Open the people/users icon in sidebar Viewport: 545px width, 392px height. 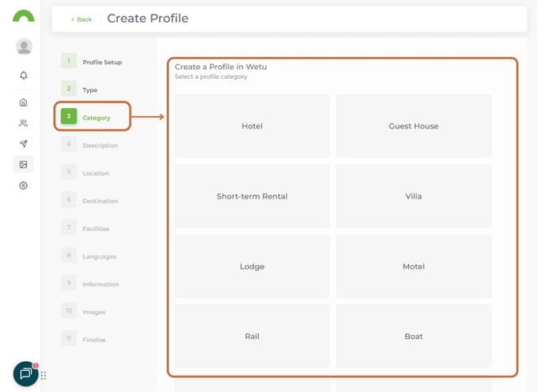point(24,124)
